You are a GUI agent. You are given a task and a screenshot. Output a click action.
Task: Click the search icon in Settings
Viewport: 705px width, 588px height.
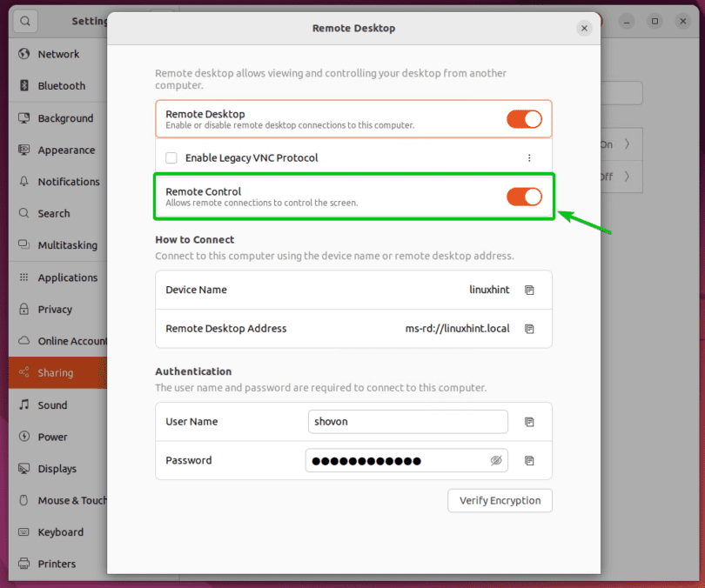tap(25, 21)
